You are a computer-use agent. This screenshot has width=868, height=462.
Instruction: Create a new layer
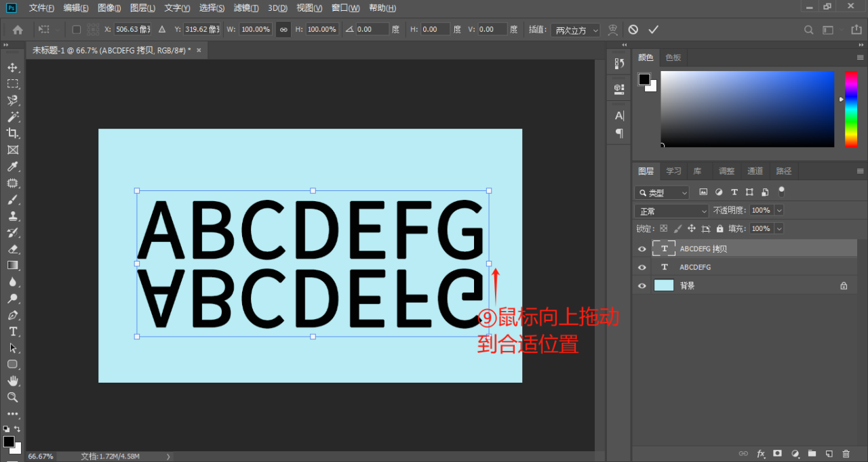click(x=829, y=453)
